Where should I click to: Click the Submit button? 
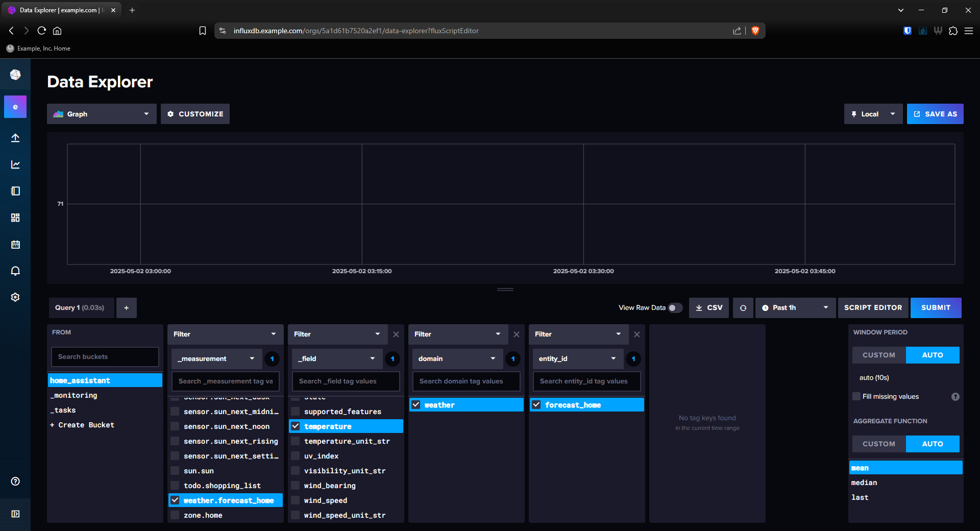point(936,308)
